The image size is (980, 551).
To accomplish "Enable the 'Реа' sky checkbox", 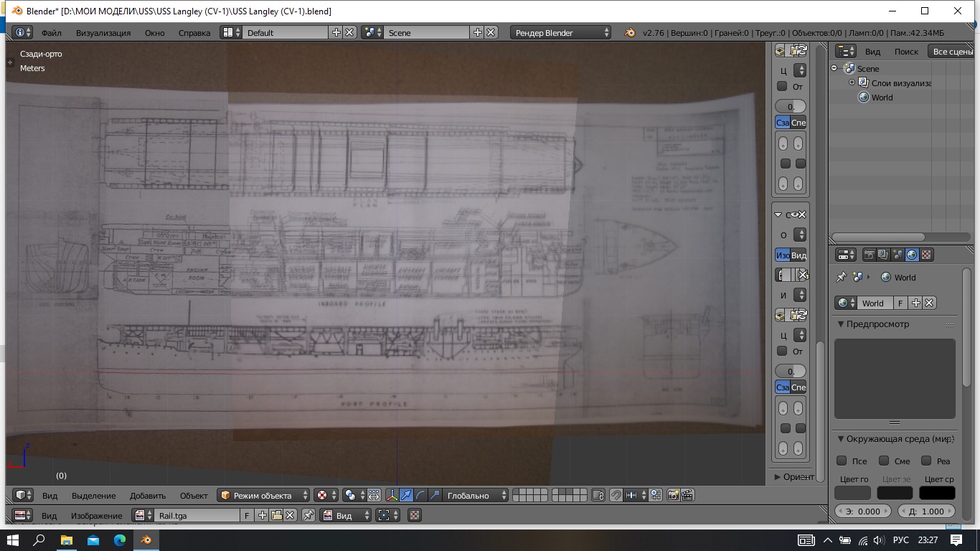I will [926, 461].
